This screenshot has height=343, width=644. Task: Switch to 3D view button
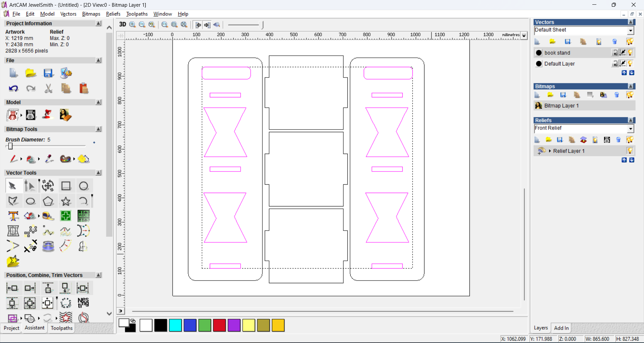(x=122, y=24)
